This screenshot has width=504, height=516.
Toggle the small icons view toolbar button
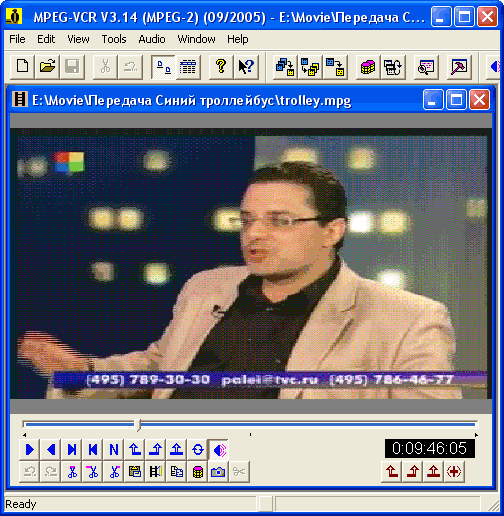pos(163,67)
